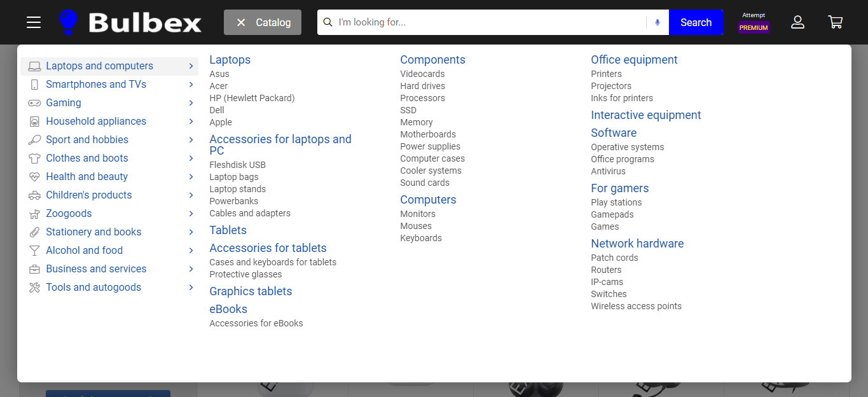868x397 pixels.
Task: Expand Smartphones and TVs chevron arrow
Action: (x=191, y=85)
